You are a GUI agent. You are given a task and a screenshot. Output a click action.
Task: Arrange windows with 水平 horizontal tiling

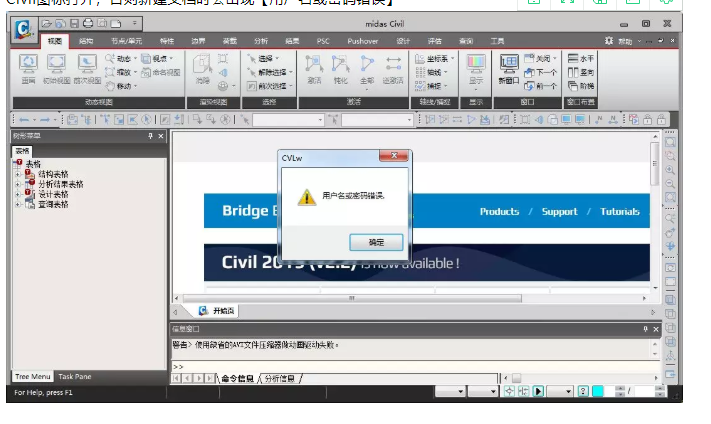[581, 58]
